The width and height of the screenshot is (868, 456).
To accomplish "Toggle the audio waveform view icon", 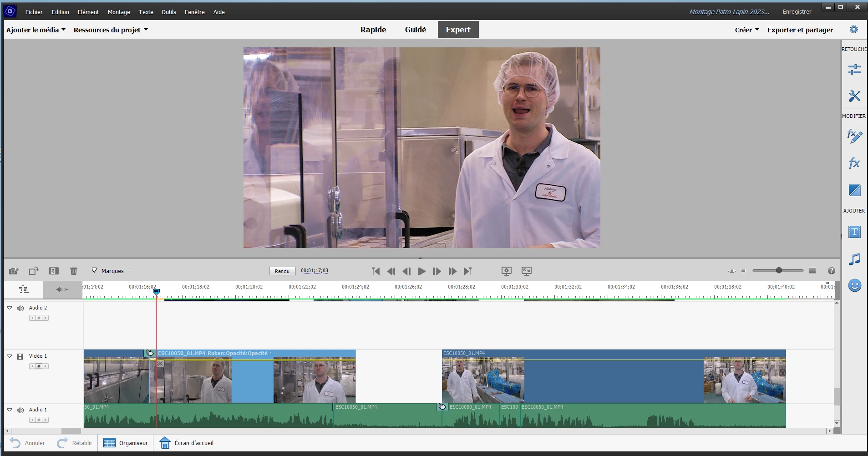I will pos(62,289).
